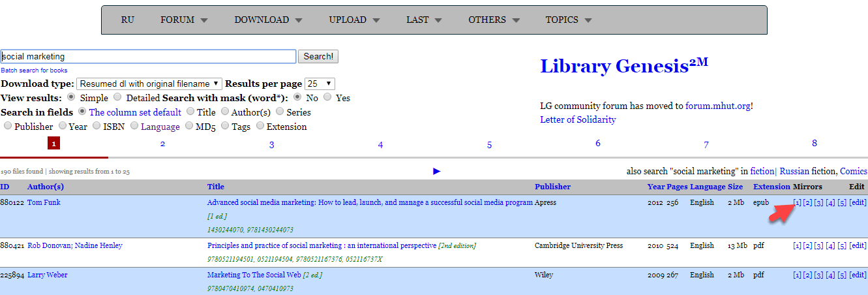Switch the site to RU language
This screenshot has height=295, width=868.
pyautogui.click(x=128, y=20)
